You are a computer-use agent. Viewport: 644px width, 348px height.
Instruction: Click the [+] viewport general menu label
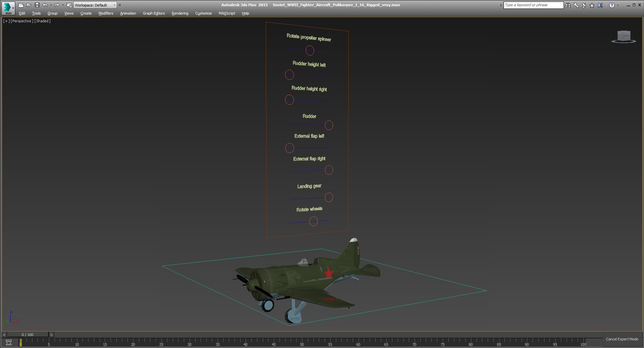pyautogui.click(x=6, y=21)
